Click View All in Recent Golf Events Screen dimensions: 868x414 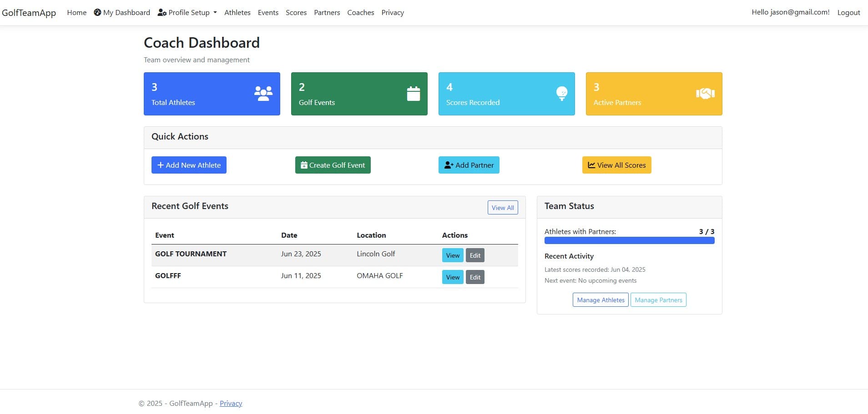click(x=502, y=208)
